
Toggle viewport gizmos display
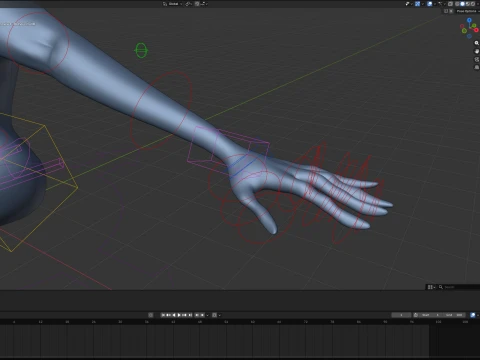[417, 4]
